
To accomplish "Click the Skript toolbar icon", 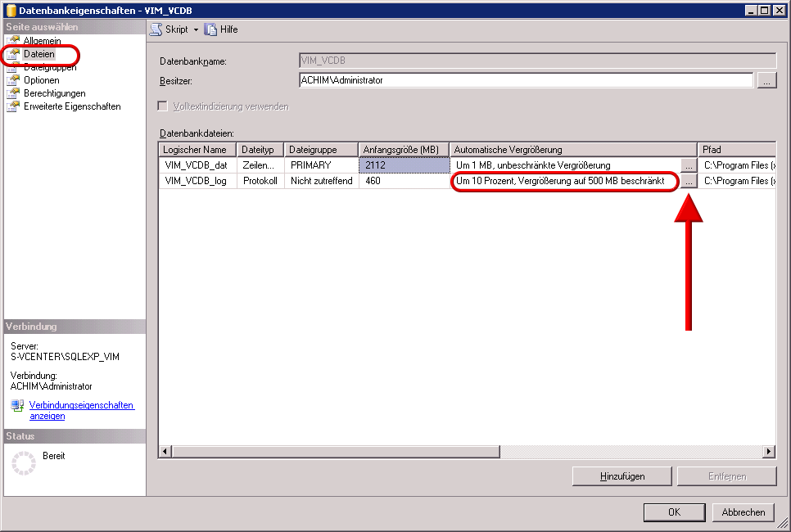I will click(x=156, y=29).
